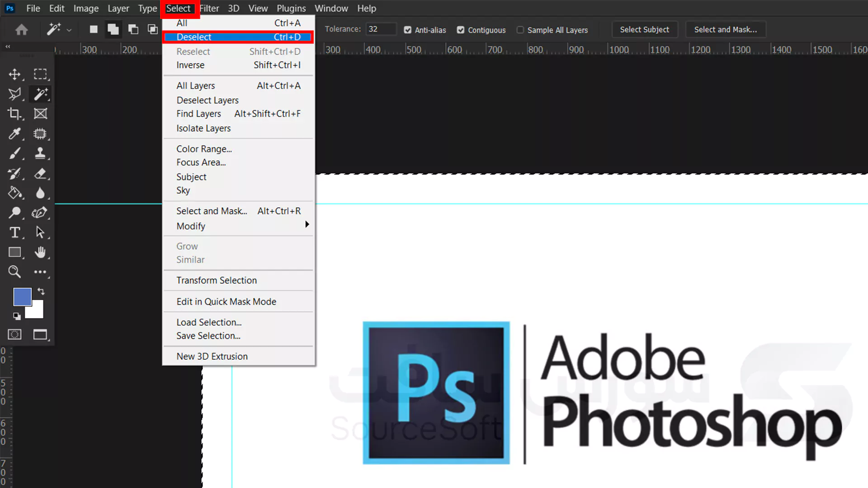868x488 pixels.
Task: Open the Layer menu
Action: (118, 9)
